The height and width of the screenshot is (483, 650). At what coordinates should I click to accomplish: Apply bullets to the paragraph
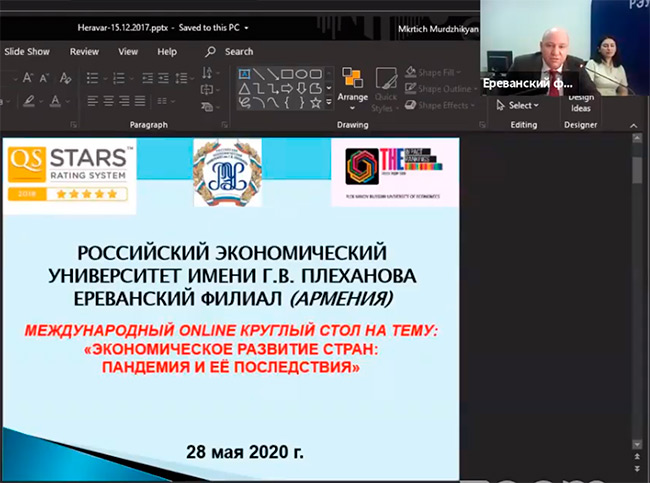click(x=92, y=78)
